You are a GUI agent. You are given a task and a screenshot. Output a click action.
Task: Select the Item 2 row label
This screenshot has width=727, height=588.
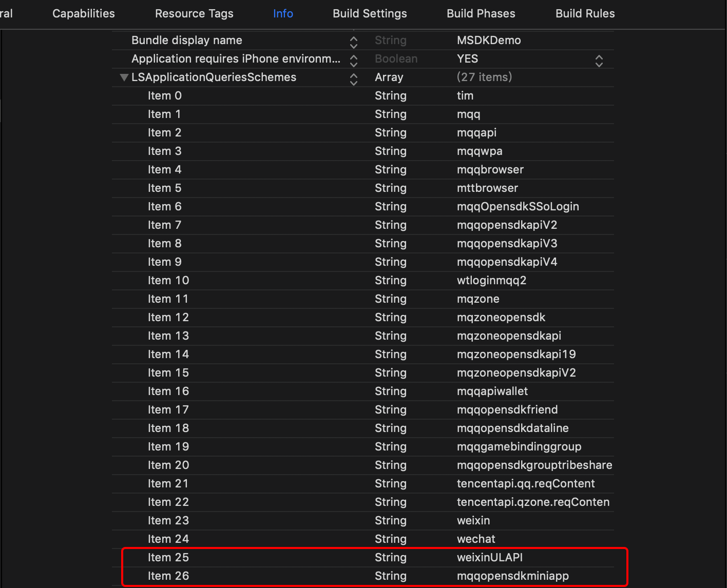click(x=165, y=133)
